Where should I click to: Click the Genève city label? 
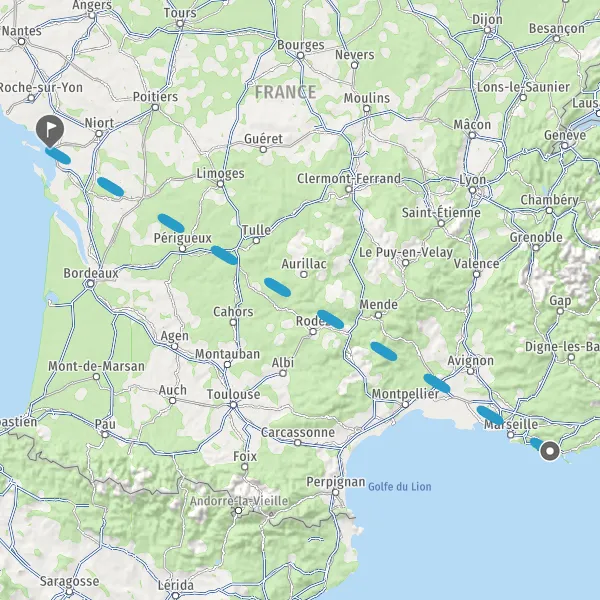(x=565, y=135)
